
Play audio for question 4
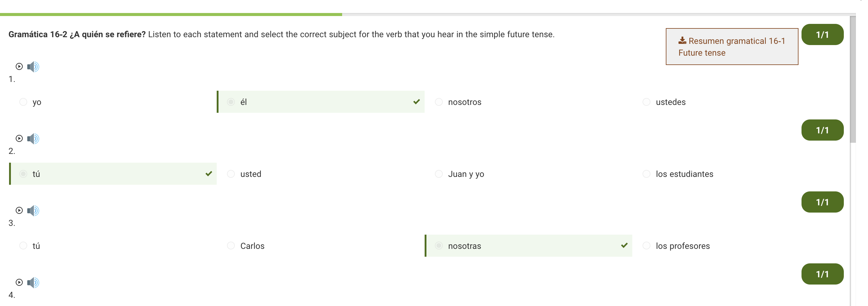tap(19, 282)
